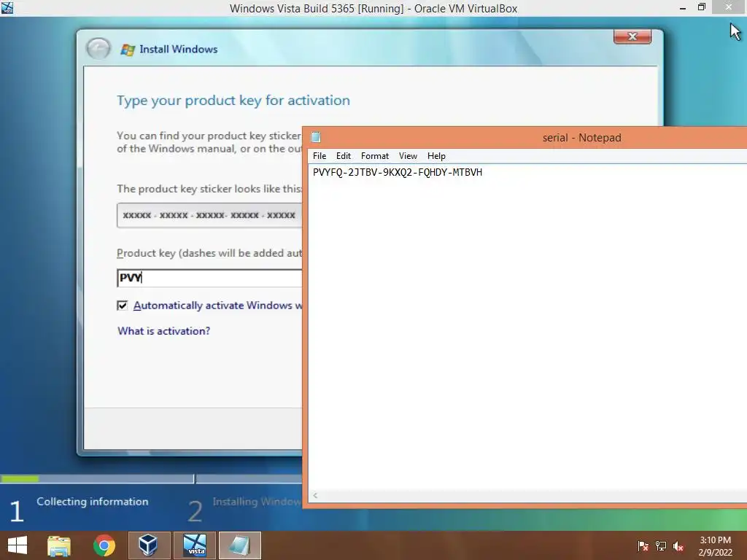Click the Notepad title bar document icon

(316, 137)
